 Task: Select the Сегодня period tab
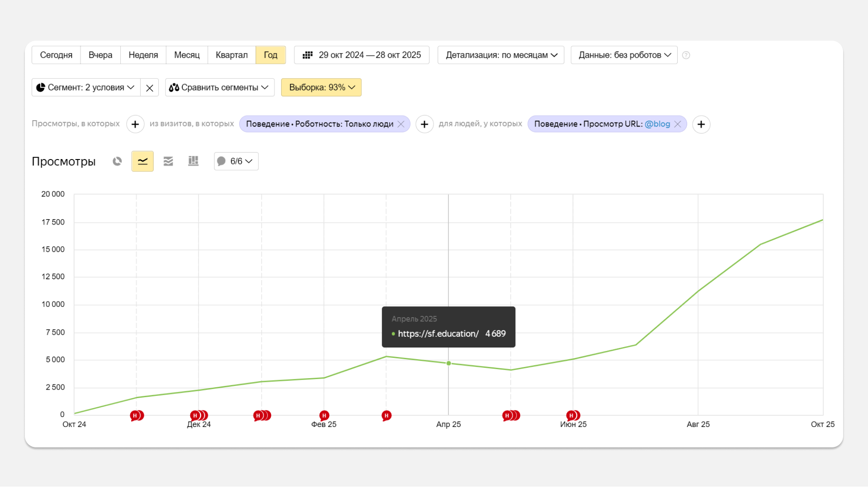click(56, 55)
